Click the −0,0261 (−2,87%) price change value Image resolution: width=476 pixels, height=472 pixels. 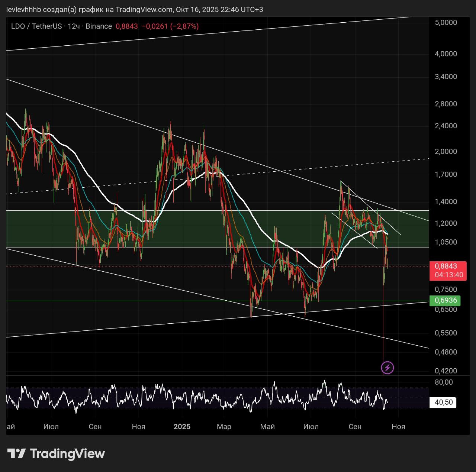point(170,26)
